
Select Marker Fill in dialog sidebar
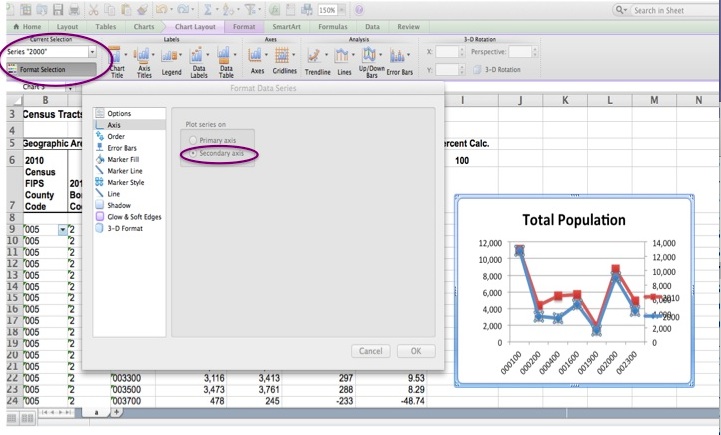tap(129, 159)
